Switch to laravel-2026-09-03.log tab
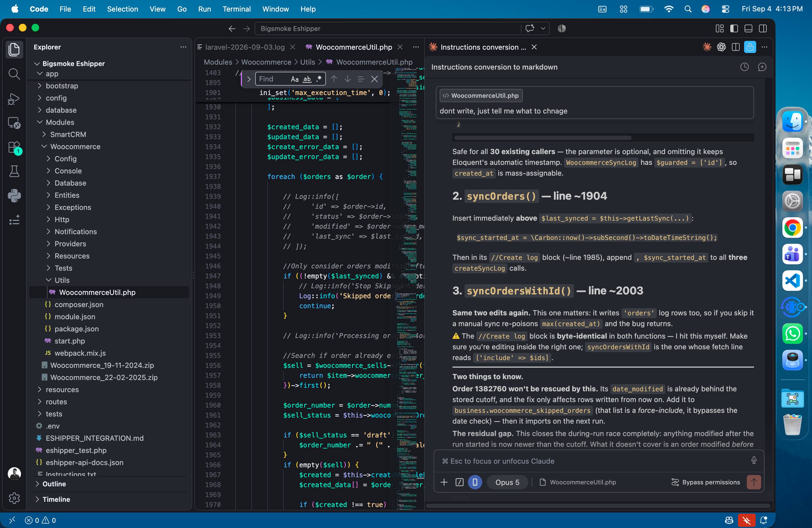The height and width of the screenshot is (528, 812). click(245, 47)
